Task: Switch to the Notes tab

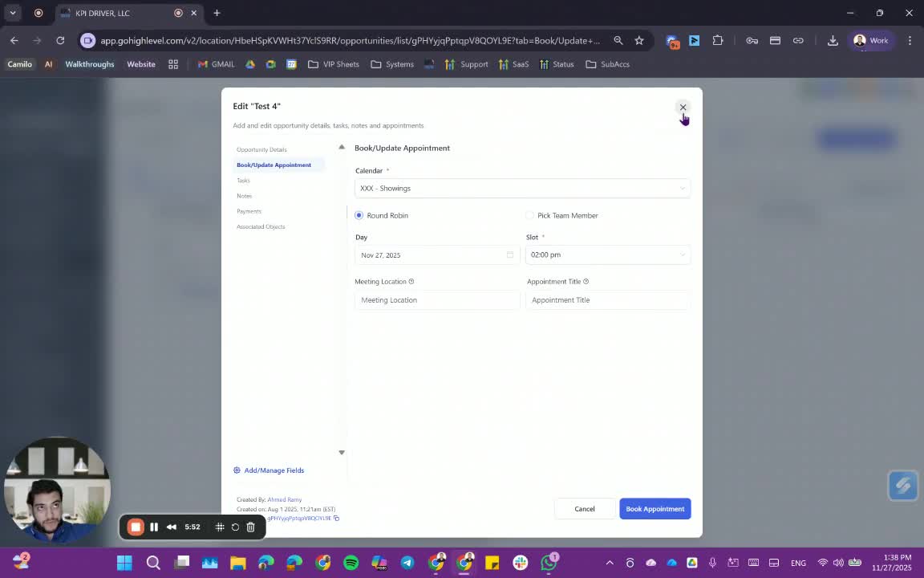Action: (x=244, y=196)
